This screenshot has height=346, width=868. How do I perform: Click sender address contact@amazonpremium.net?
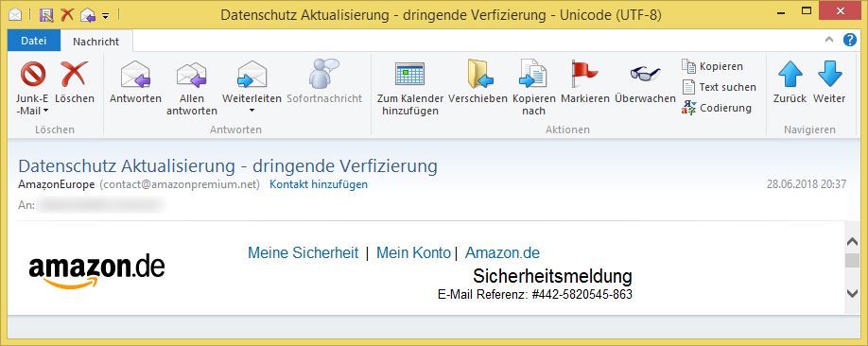pyautogui.click(x=180, y=184)
